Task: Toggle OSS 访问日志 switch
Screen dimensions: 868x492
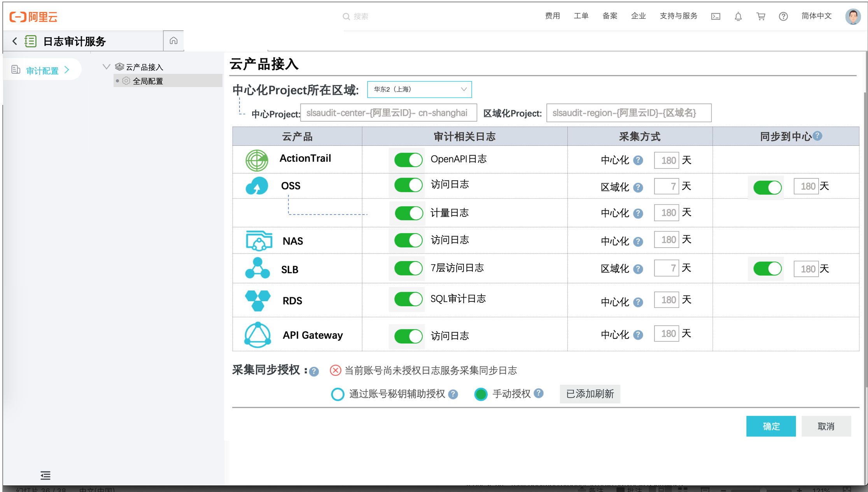Action: coord(408,185)
